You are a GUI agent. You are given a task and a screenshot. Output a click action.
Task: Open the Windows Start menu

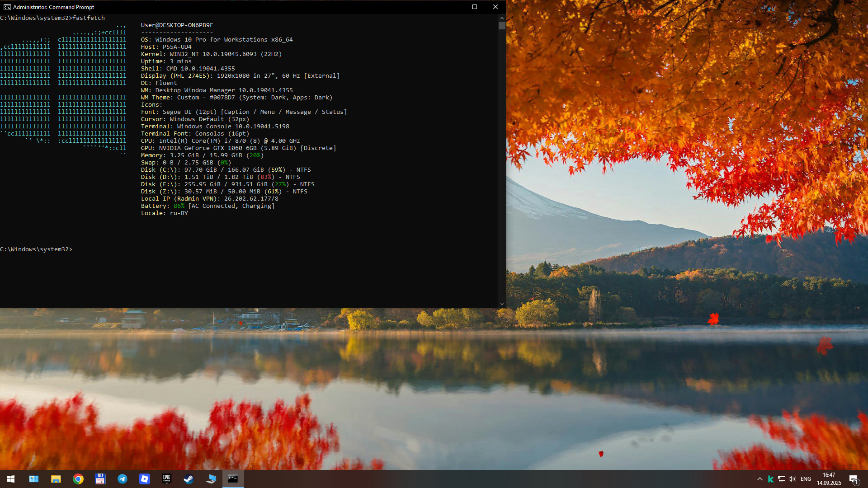pyautogui.click(x=11, y=479)
